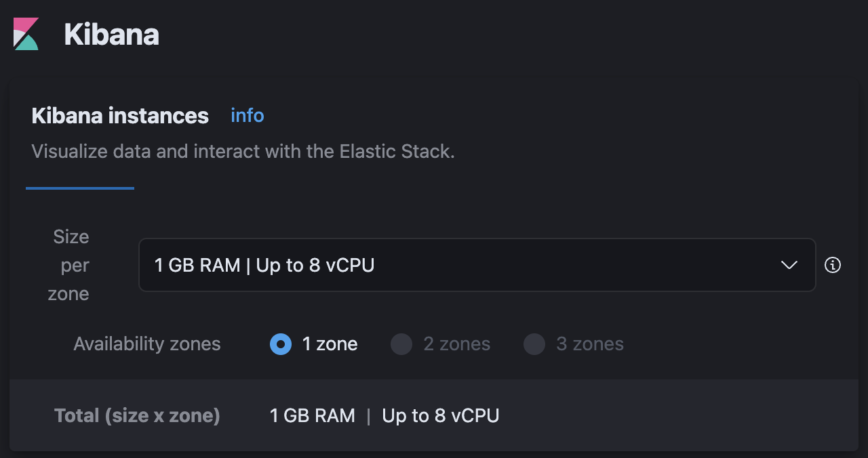
Task: Click the info circle icon beside size dropdown
Action: 833,265
